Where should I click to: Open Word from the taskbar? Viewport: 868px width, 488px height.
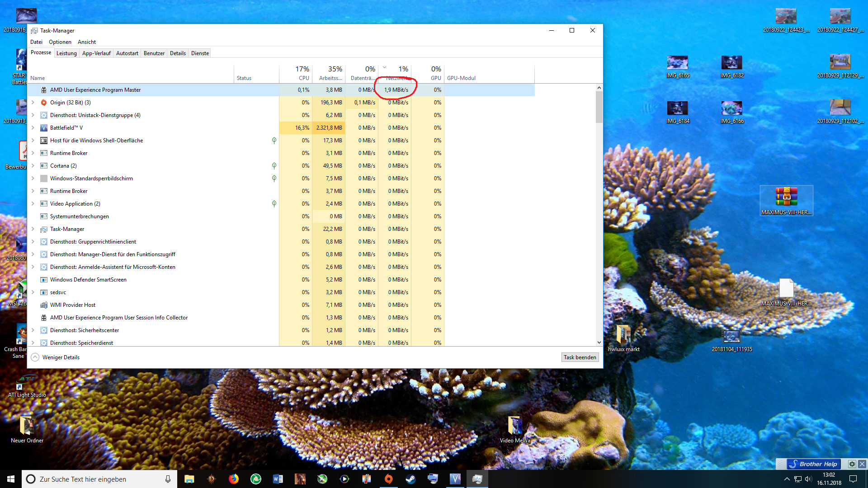278,479
